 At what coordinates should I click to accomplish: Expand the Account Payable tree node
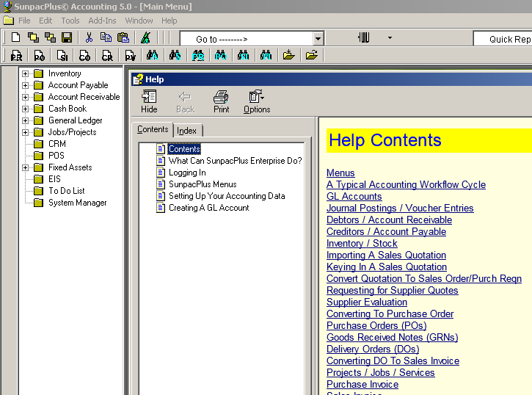coord(25,85)
